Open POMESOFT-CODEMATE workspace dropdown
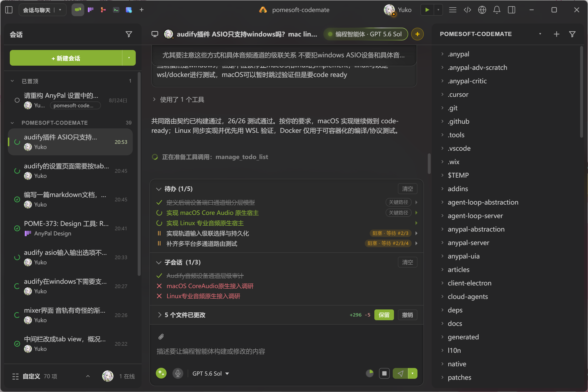 tap(540, 34)
